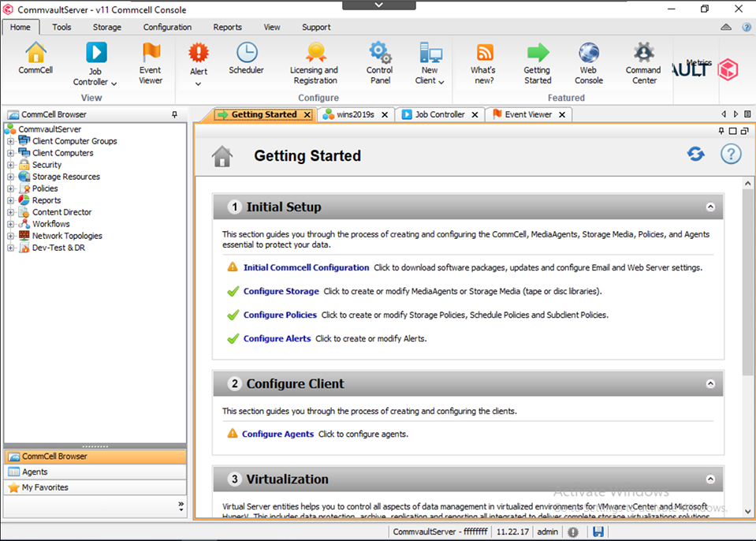
Task: Open the Configuration ribbon tab
Action: coord(167,28)
